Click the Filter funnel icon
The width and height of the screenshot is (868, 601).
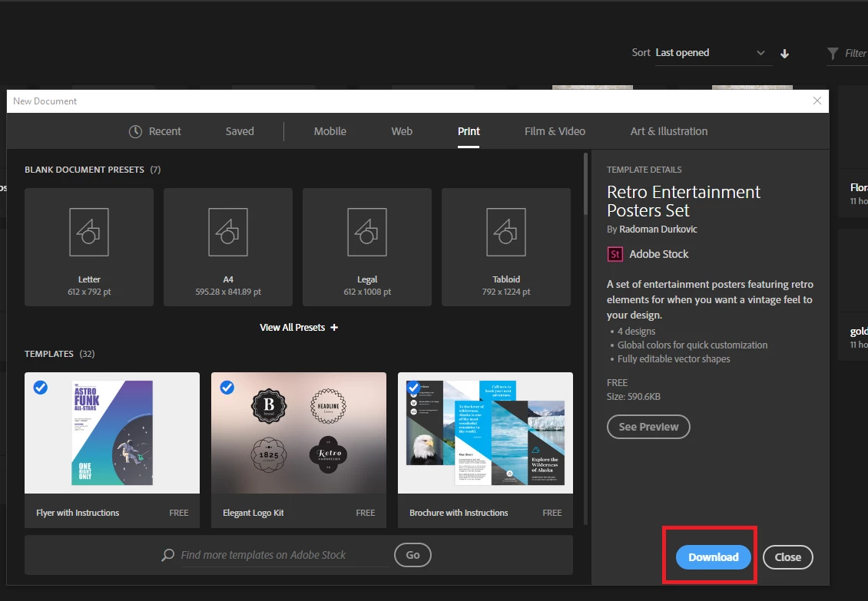833,53
